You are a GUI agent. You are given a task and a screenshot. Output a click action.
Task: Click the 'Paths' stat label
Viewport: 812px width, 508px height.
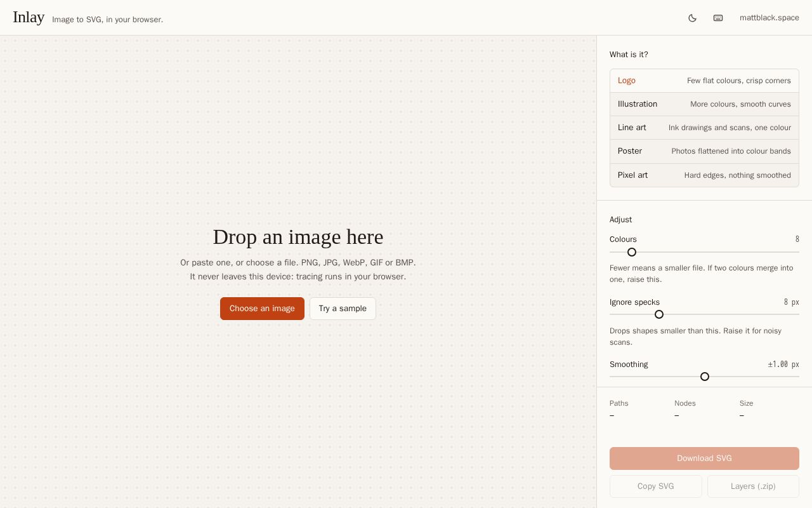point(619,403)
